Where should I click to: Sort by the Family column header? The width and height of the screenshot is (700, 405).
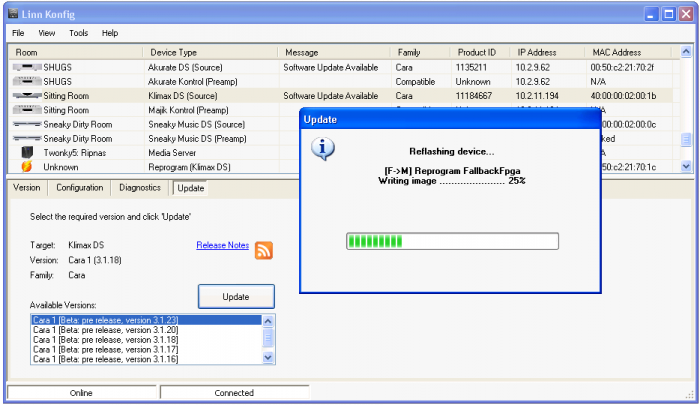tap(421, 52)
